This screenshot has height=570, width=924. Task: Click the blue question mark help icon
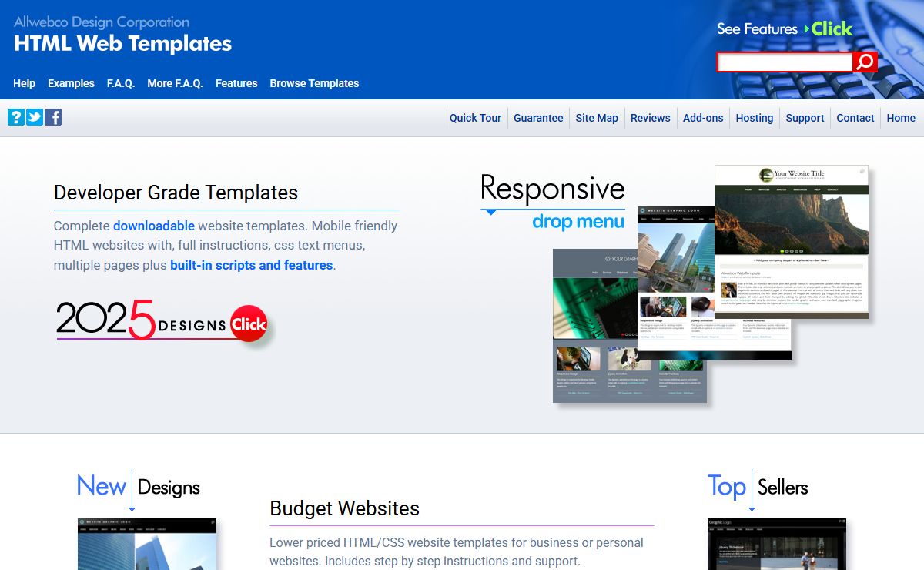click(x=16, y=117)
